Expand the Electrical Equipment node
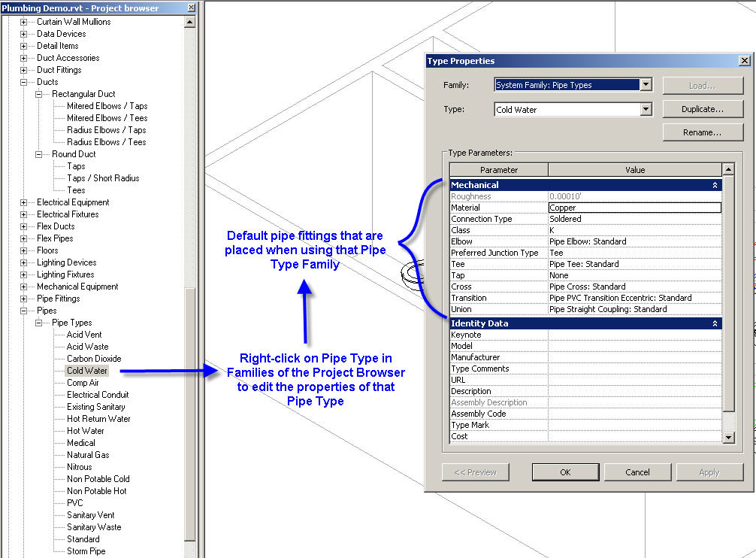This screenshot has height=558, width=756. coord(23,202)
